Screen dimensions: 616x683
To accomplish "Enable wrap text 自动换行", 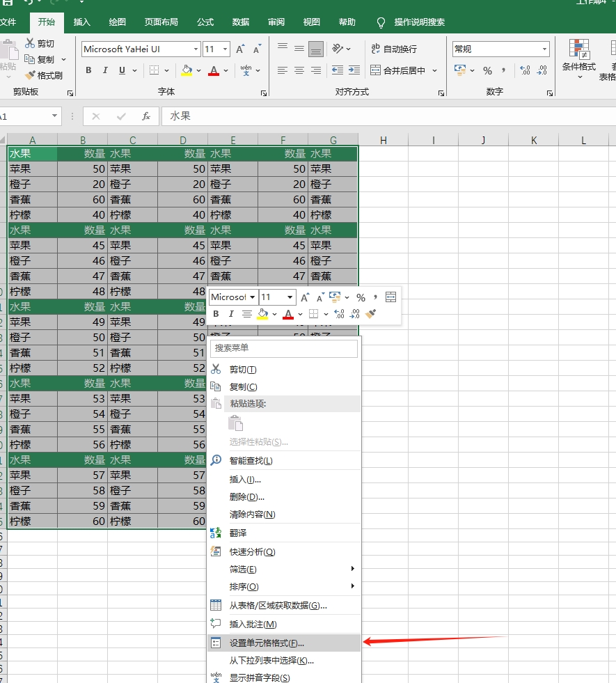I will coord(394,49).
